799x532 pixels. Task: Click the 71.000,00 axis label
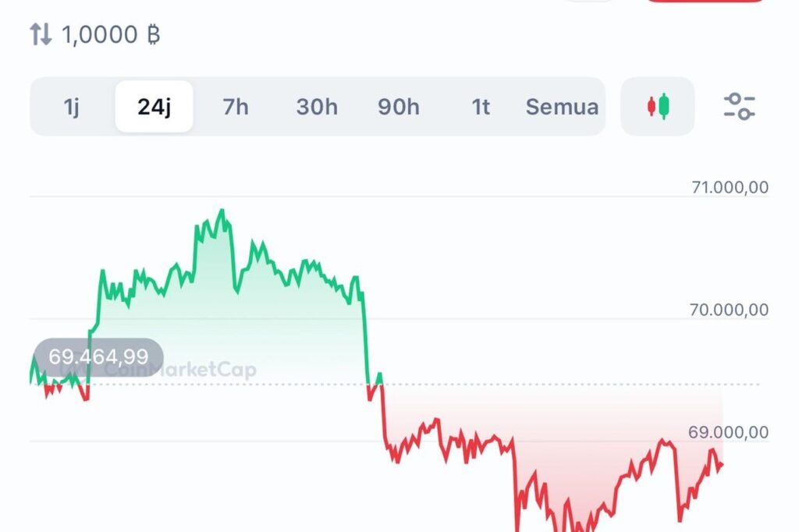pos(730,187)
